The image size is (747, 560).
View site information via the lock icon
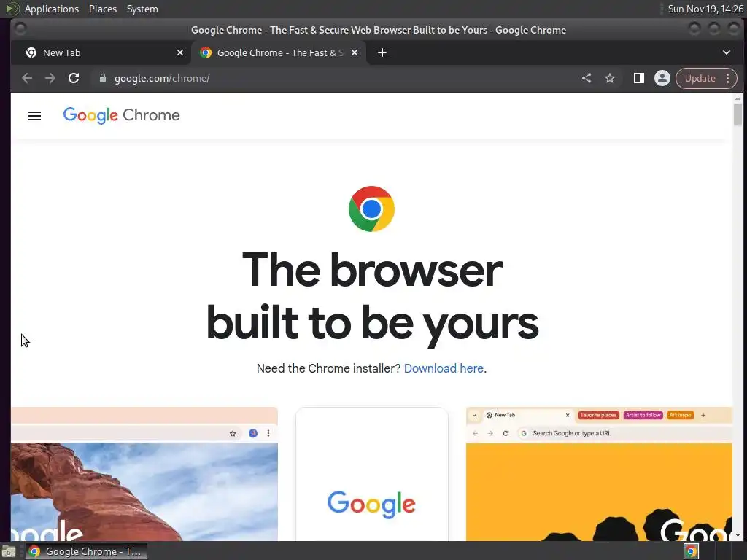pyautogui.click(x=102, y=78)
